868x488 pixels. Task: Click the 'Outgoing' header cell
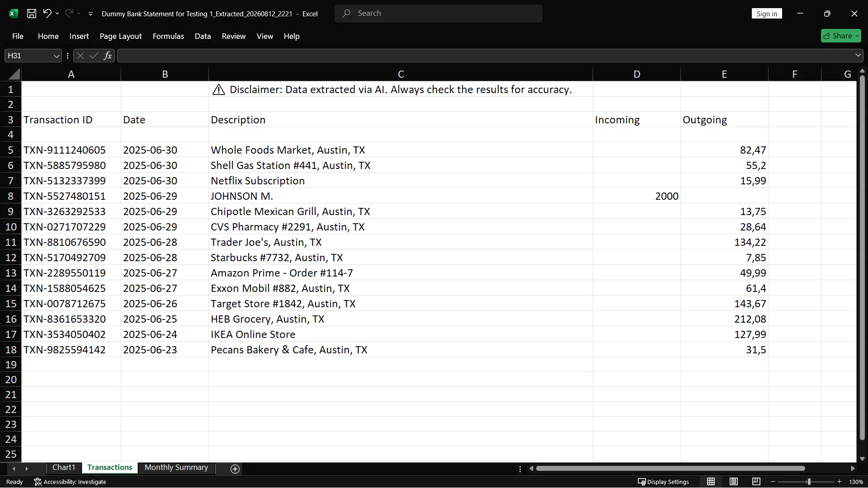[724, 120]
